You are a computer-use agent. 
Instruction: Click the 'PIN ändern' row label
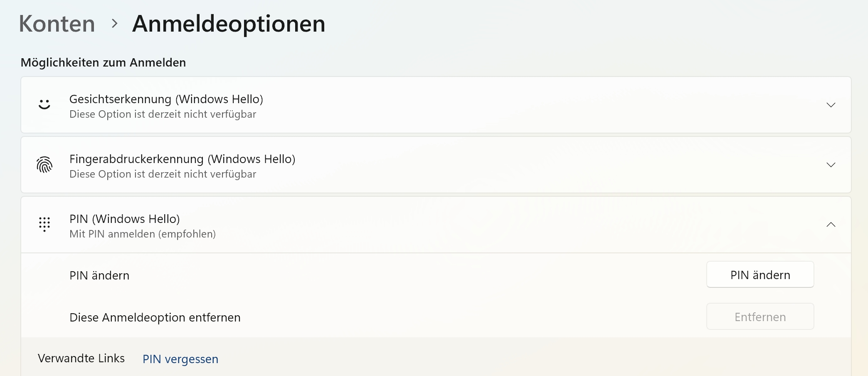pos(99,275)
